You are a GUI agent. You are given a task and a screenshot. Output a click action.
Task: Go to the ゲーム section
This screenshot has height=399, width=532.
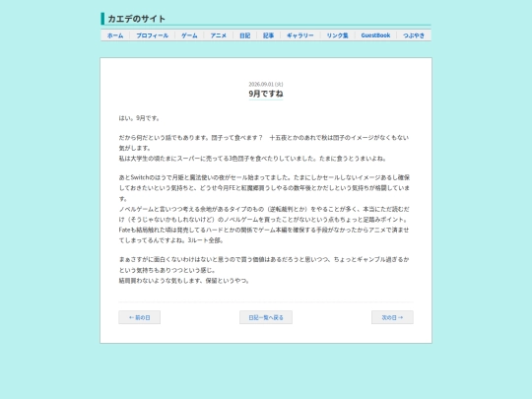(x=189, y=35)
